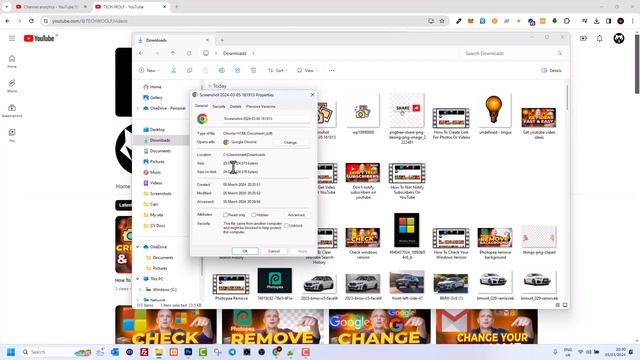Click the Windows Start button

coord(11,352)
